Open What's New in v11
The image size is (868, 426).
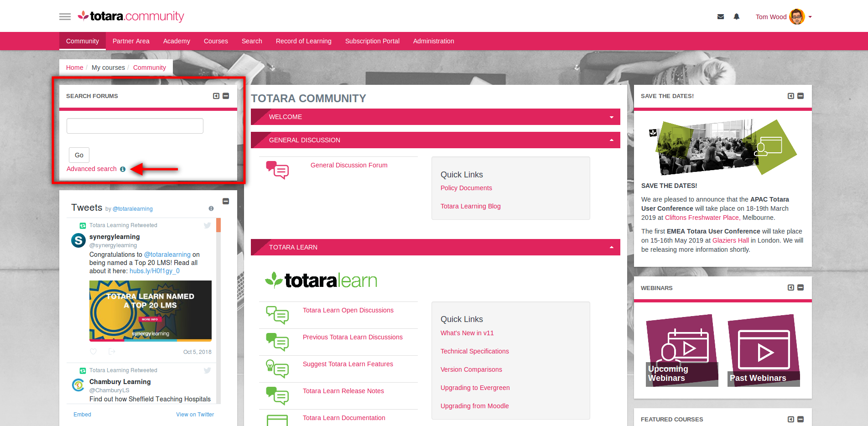coord(467,333)
